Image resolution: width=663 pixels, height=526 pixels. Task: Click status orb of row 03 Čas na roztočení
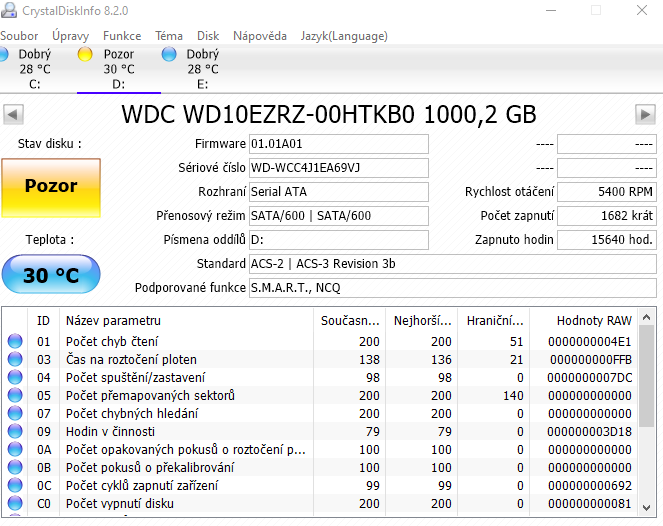click(15, 359)
